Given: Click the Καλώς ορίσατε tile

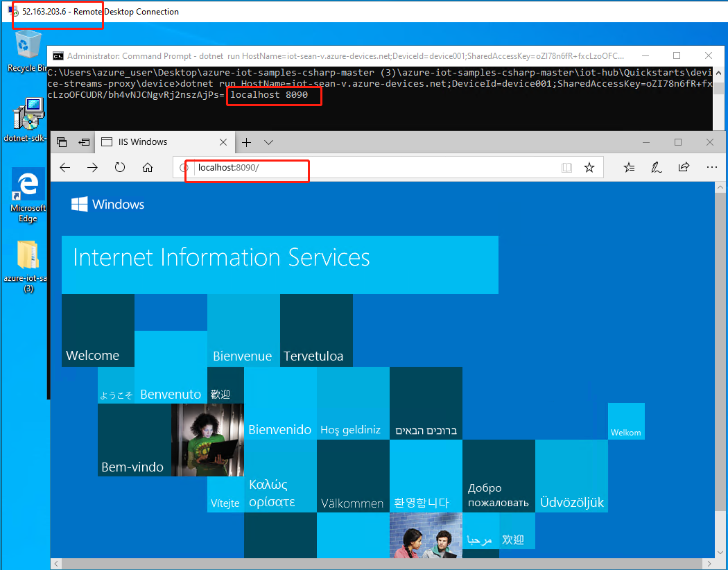Looking at the screenshot, I should (280, 476).
